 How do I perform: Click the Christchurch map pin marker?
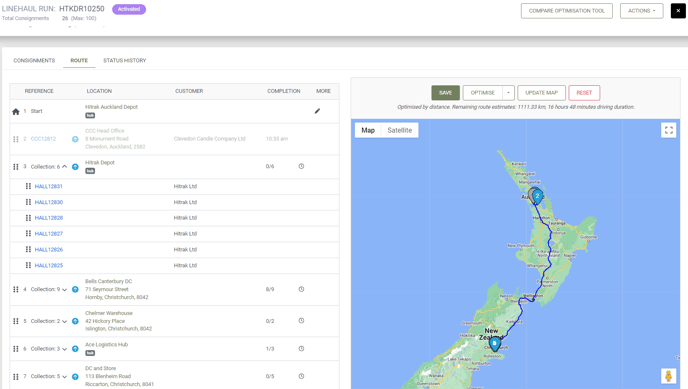click(495, 343)
